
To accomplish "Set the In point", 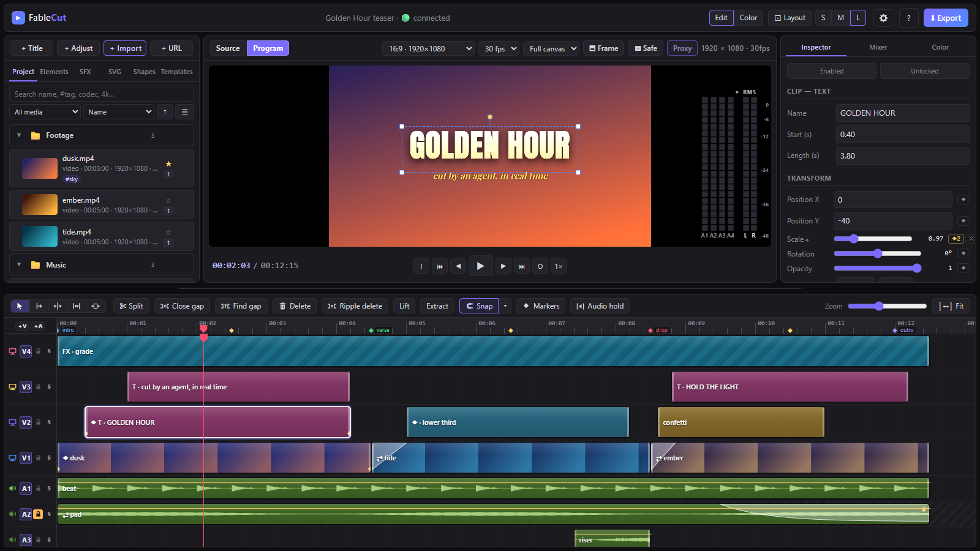I will (x=421, y=266).
